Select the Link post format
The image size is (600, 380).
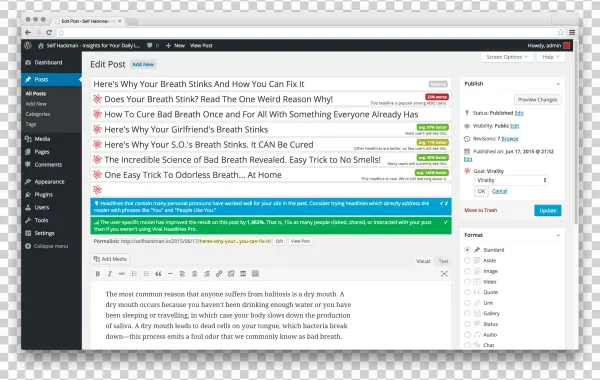[467, 303]
